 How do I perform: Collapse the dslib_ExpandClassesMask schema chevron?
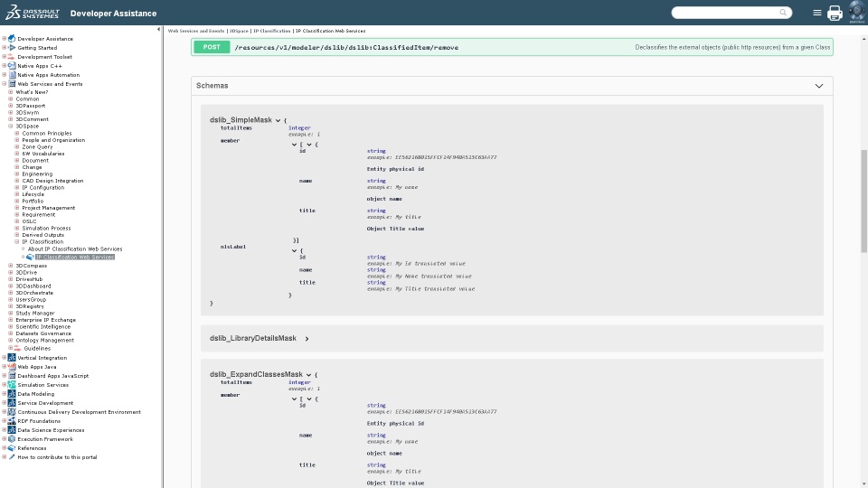[309, 374]
